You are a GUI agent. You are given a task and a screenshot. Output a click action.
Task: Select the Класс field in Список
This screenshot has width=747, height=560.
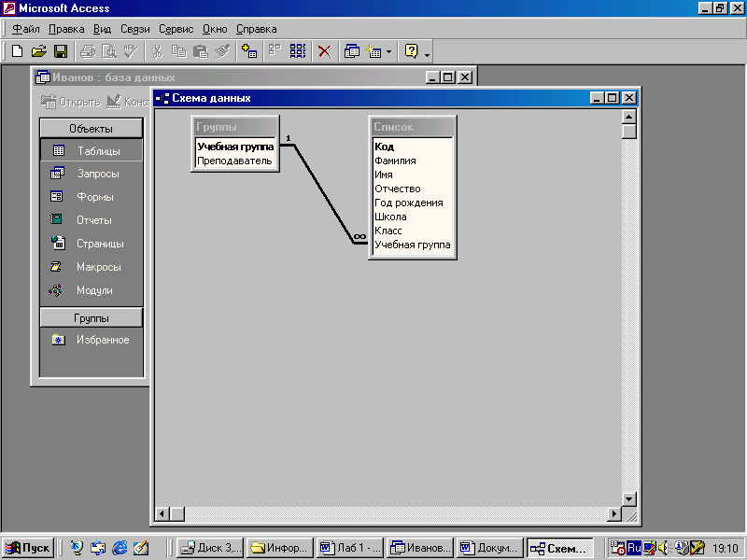click(x=413, y=231)
